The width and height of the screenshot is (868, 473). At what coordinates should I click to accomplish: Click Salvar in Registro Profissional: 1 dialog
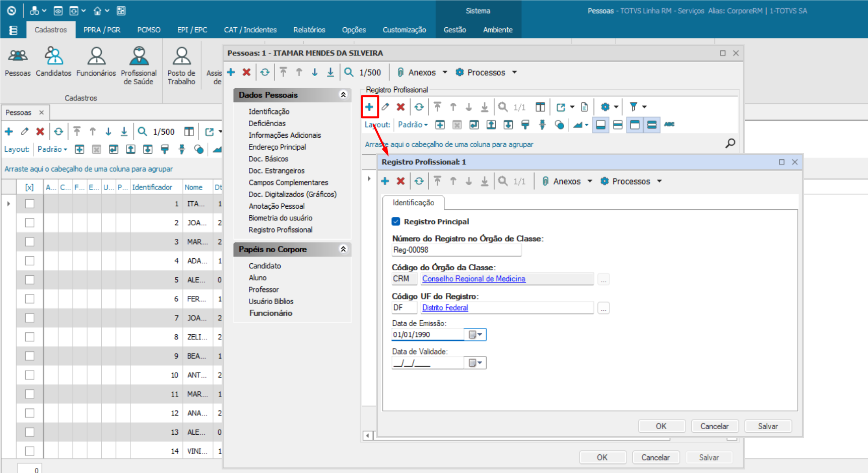click(x=768, y=426)
